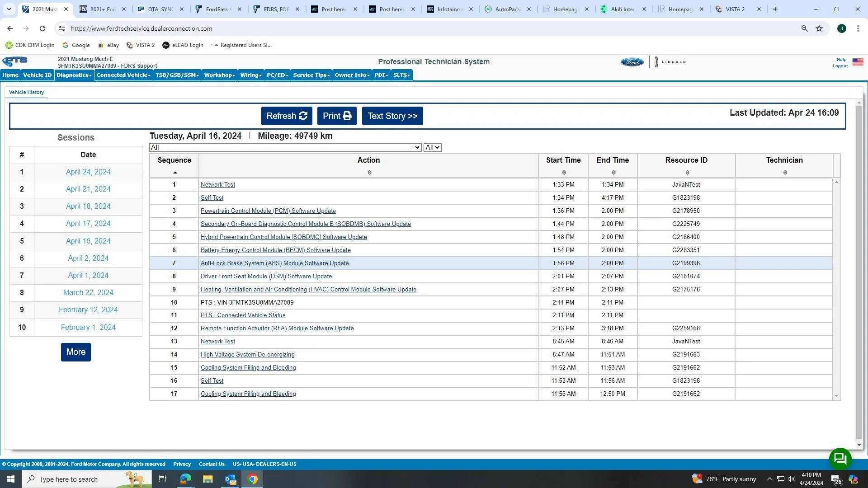Open Windows Start menu
The width and height of the screenshot is (868, 488).
click(x=11, y=479)
